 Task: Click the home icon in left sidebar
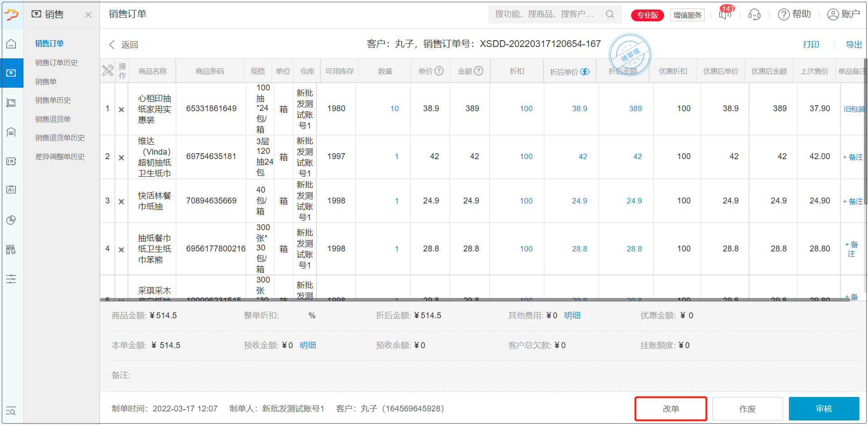click(x=11, y=44)
